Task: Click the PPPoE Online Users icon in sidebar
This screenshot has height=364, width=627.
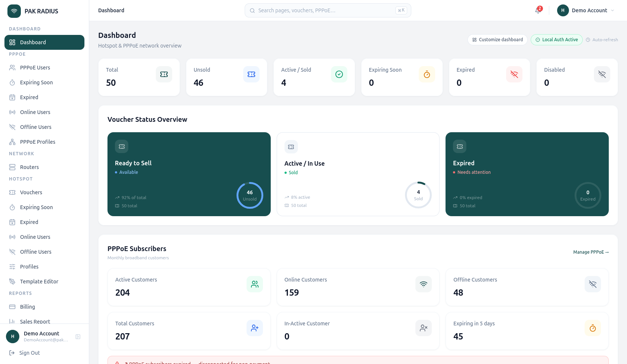Action: (x=12, y=112)
